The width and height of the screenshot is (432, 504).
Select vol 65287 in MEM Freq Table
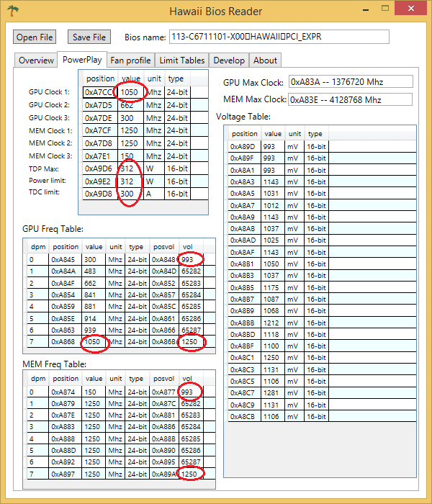[192, 462]
